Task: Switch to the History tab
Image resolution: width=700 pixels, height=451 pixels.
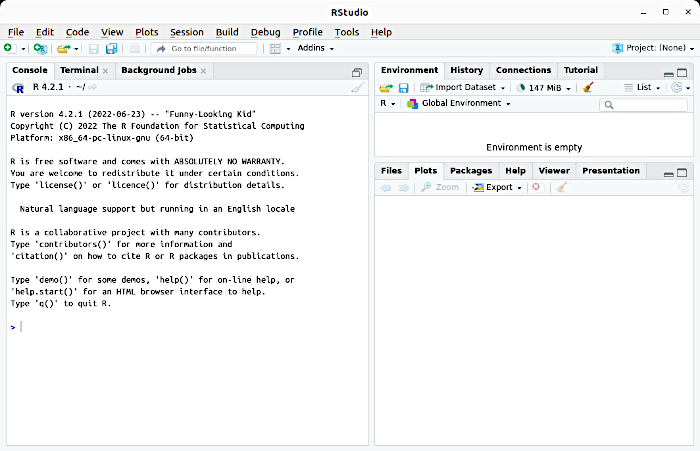Action: pos(467,70)
